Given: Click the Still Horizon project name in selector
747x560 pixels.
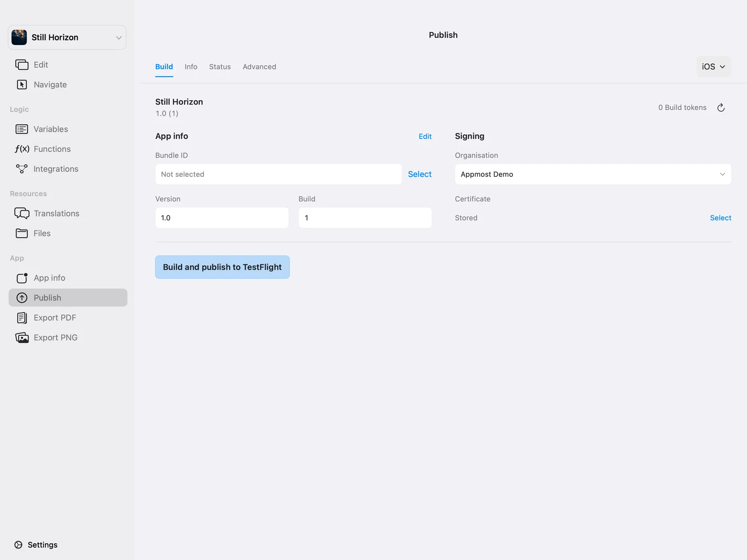Looking at the screenshot, I should pos(55,37).
